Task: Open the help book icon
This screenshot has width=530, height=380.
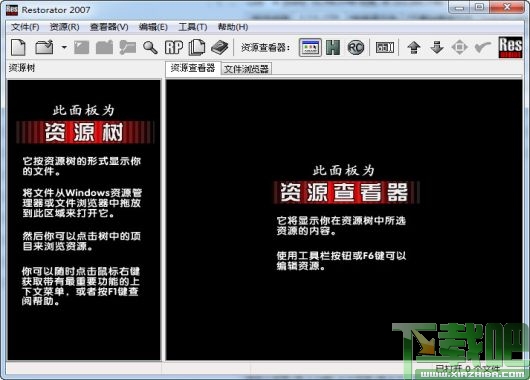Action: (220, 47)
